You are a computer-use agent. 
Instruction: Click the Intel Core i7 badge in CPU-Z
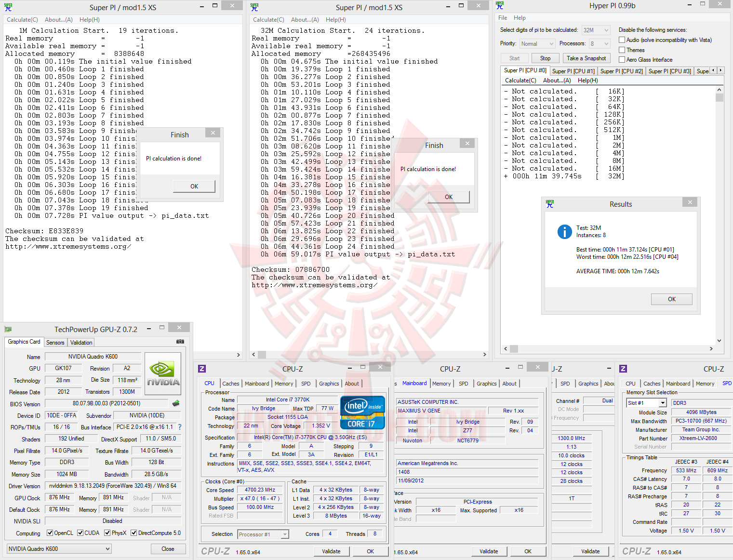click(362, 412)
